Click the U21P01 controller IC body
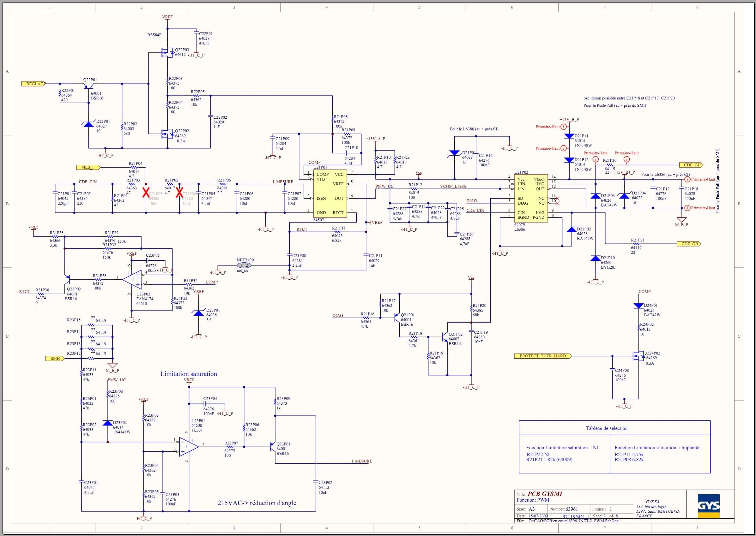The width and height of the screenshot is (756, 536). [x=330, y=194]
